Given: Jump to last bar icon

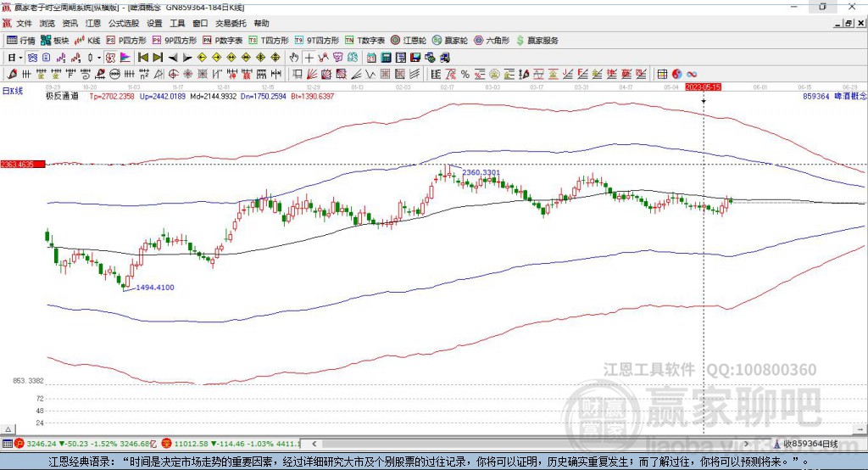Looking at the screenshot, I should (158, 58).
